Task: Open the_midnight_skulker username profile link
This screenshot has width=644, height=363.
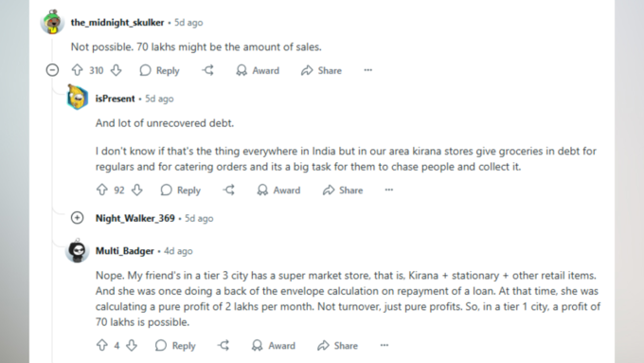Action: pyautogui.click(x=117, y=23)
